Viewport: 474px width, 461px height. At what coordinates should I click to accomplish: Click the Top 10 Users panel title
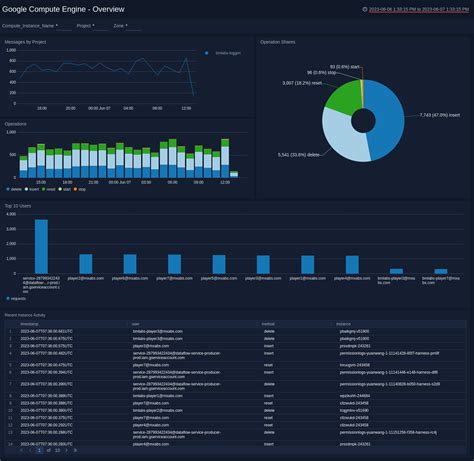point(18,206)
